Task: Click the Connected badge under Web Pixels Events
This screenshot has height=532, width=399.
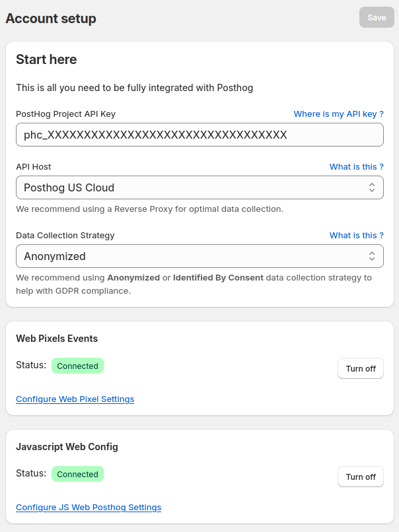Action: [x=77, y=366]
